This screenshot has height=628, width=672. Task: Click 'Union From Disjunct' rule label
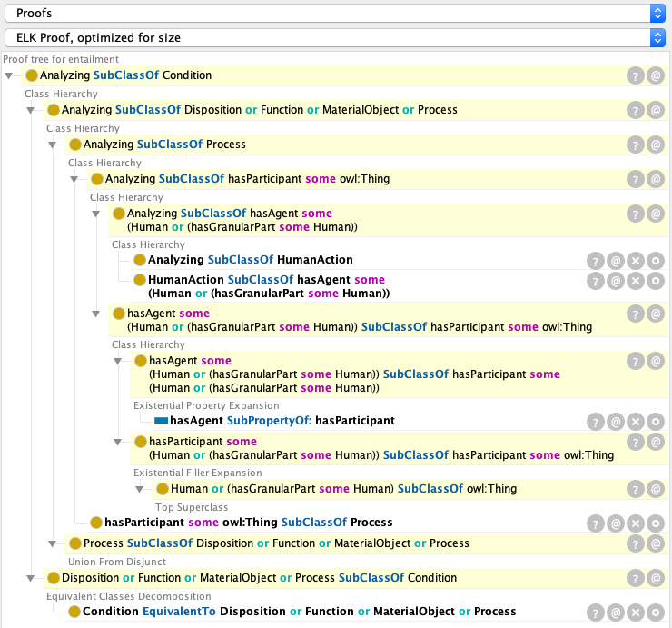pyautogui.click(x=117, y=562)
